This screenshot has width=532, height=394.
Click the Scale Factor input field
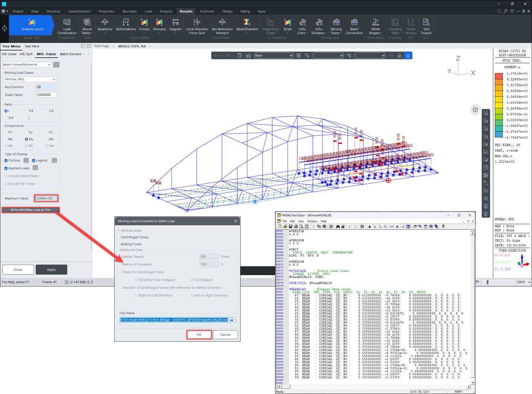pyautogui.click(x=46, y=95)
